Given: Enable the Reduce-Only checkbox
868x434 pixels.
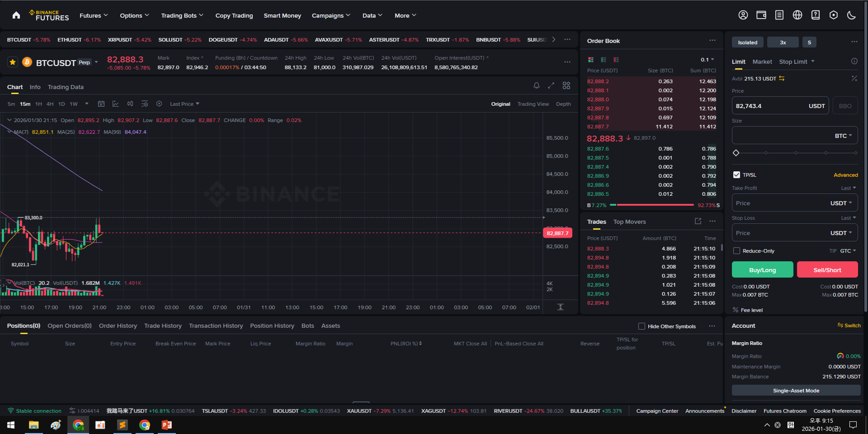Looking at the screenshot, I should [736, 251].
